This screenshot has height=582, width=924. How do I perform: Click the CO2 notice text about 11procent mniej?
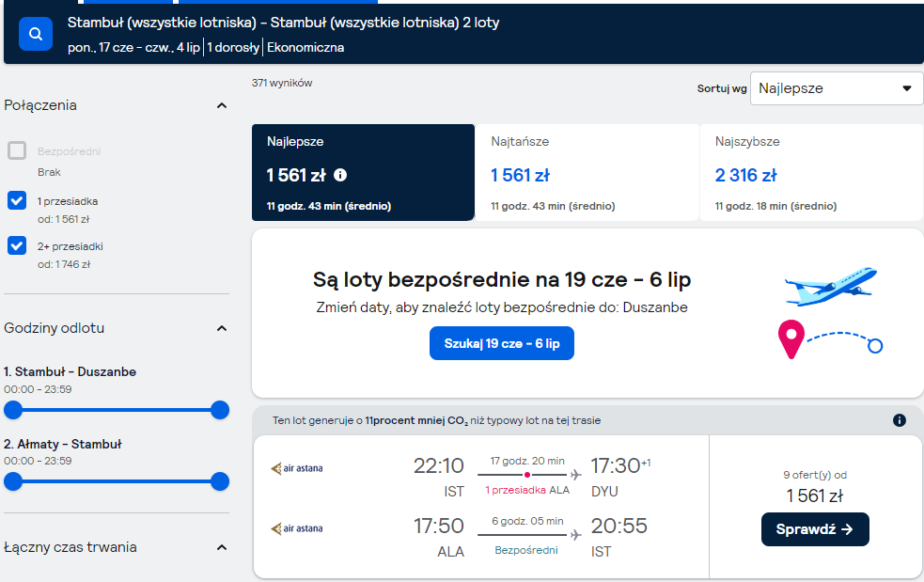(437, 420)
